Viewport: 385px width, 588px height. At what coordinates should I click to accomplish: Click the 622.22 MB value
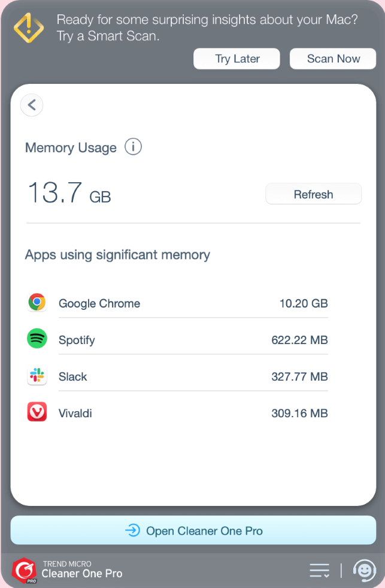[x=299, y=340]
